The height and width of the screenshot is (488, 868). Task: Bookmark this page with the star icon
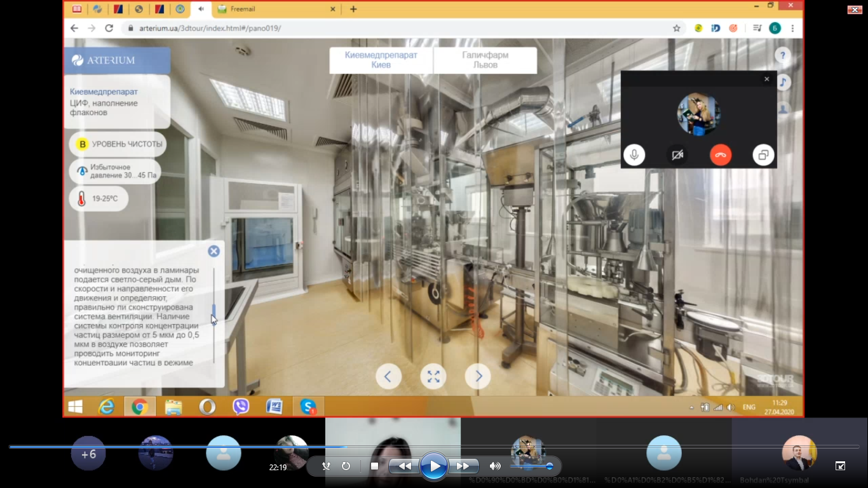677,28
